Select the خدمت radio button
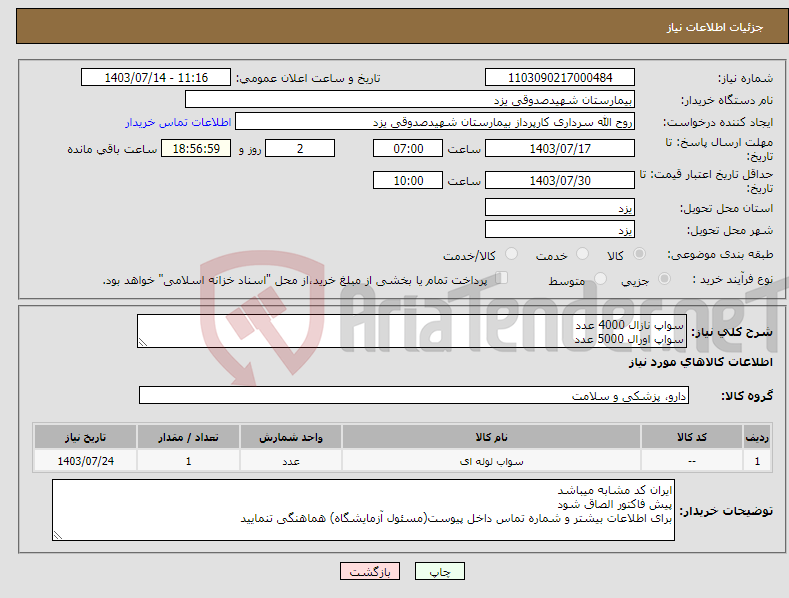 pos(582,254)
